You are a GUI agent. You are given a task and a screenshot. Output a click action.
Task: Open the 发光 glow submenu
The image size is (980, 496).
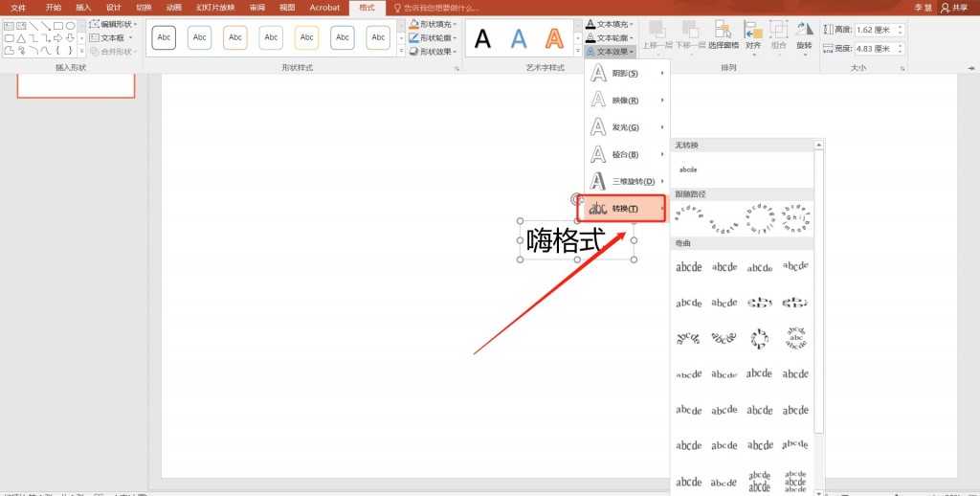627,127
